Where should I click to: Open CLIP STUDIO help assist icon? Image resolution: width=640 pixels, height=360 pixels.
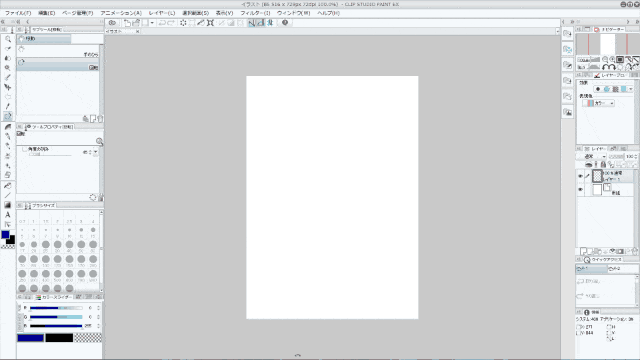point(285,23)
